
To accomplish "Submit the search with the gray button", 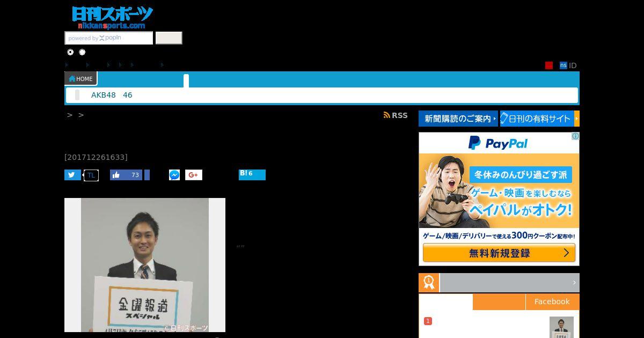I will click(169, 38).
